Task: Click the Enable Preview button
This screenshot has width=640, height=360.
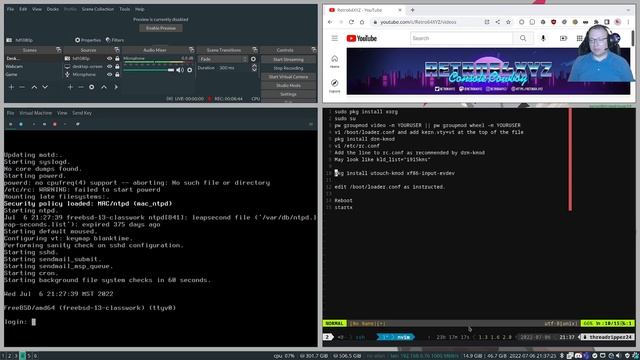Action: coord(161,28)
